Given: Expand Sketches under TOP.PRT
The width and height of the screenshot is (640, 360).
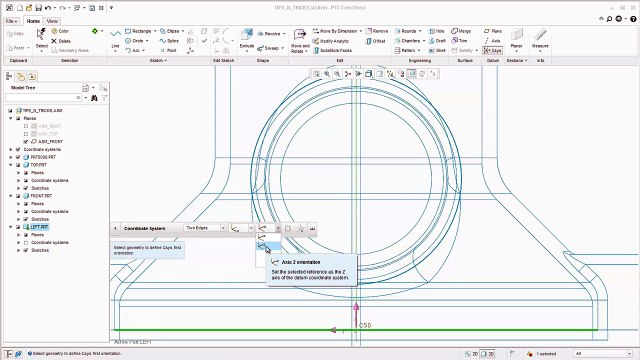Looking at the screenshot, I should 18,188.
